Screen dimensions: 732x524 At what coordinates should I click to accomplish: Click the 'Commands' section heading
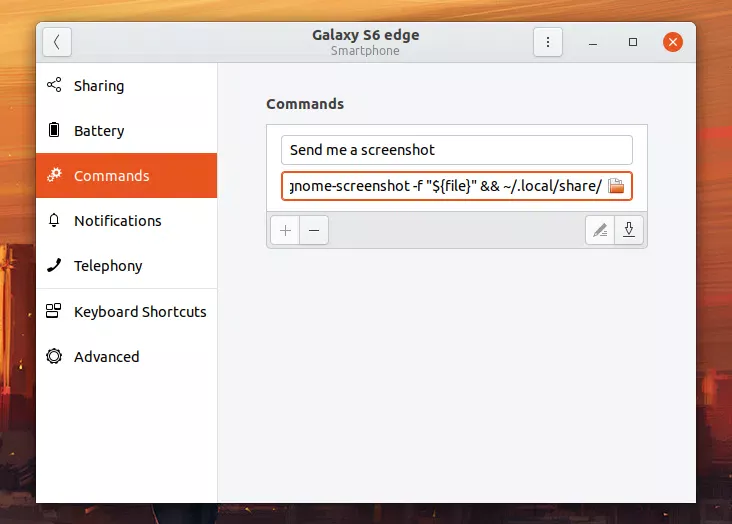tap(305, 104)
